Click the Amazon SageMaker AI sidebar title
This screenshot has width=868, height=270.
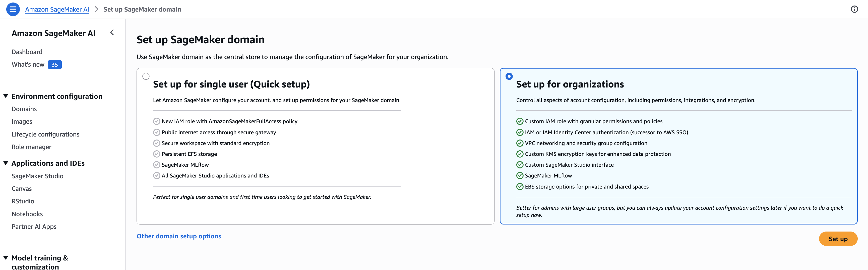click(x=53, y=33)
